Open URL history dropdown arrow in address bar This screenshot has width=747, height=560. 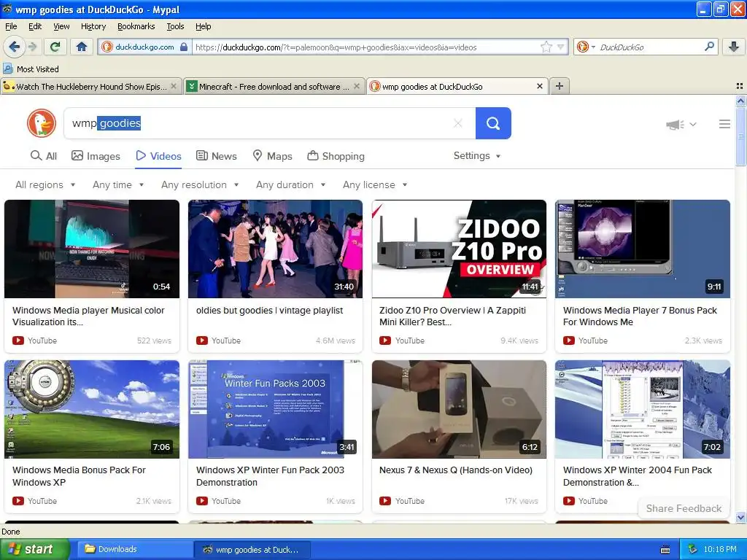[x=561, y=47]
